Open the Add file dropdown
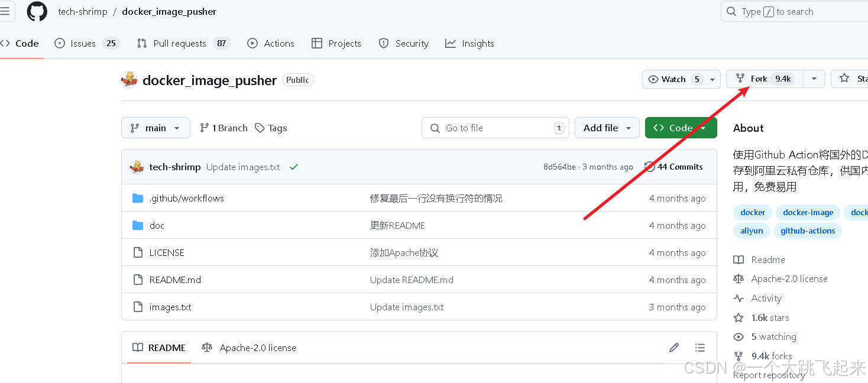The height and width of the screenshot is (383, 868). tap(607, 128)
